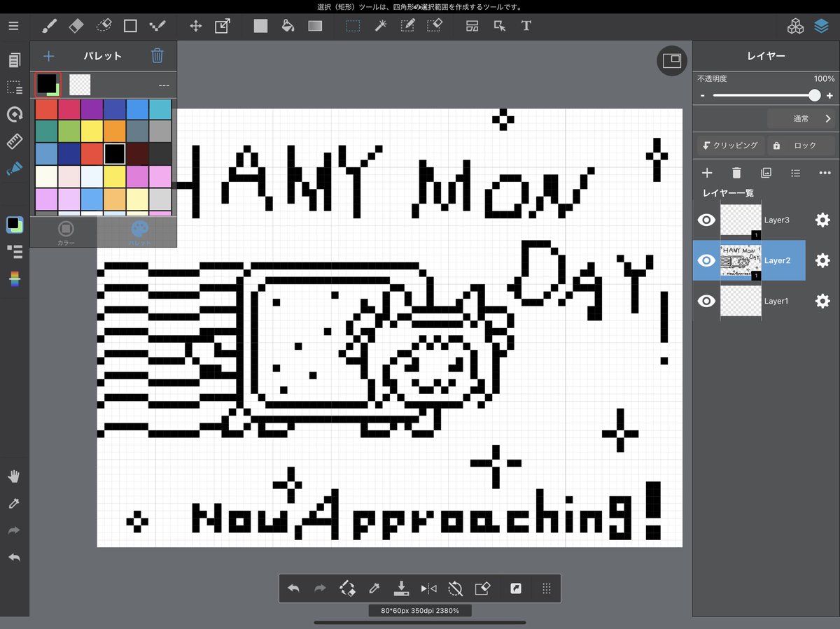Select the Eraser tool in top toolbar
Screen dimensions: 840x629
[76, 26]
